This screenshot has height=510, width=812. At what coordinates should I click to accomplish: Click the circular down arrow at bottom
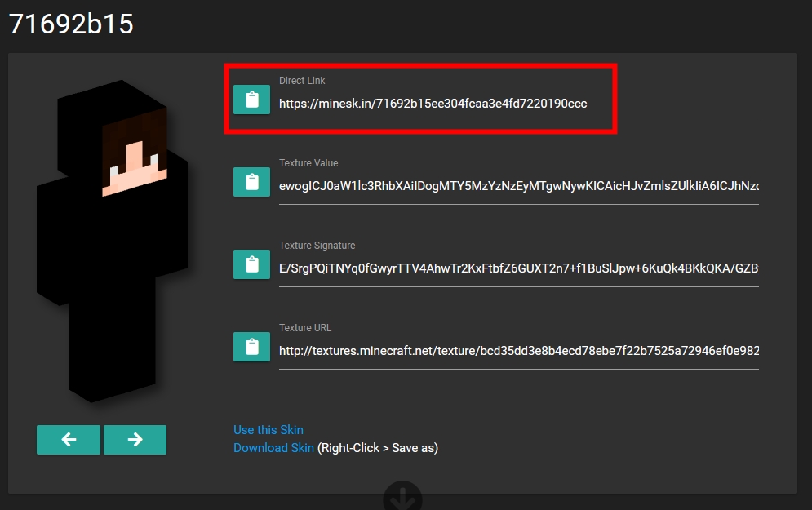point(402,498)
